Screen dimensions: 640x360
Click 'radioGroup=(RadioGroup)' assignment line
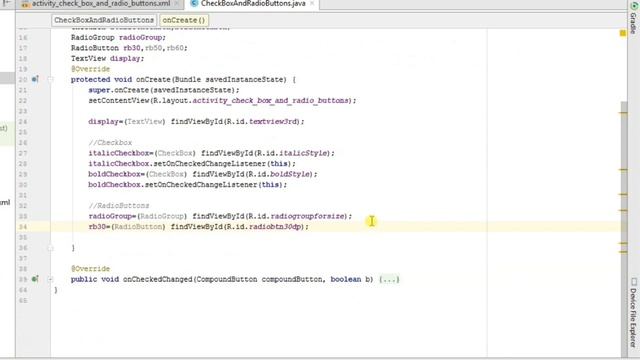(x=220, y=216)
